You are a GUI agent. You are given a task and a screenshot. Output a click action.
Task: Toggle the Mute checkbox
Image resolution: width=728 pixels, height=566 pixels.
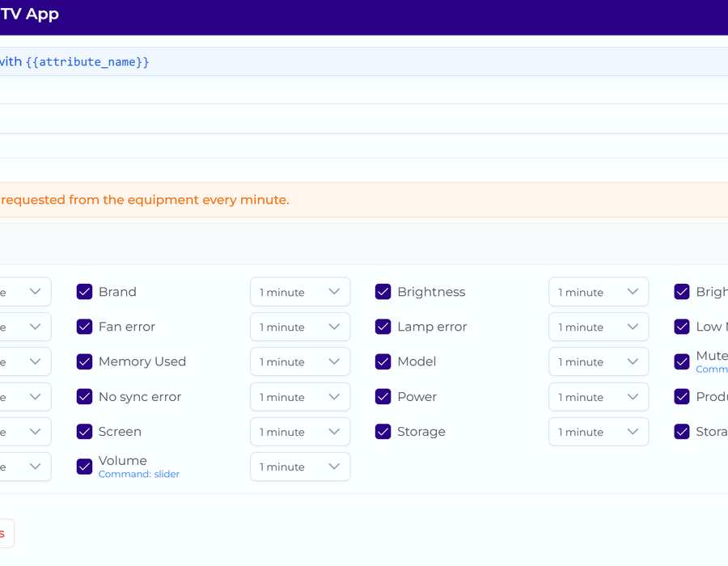682,362
